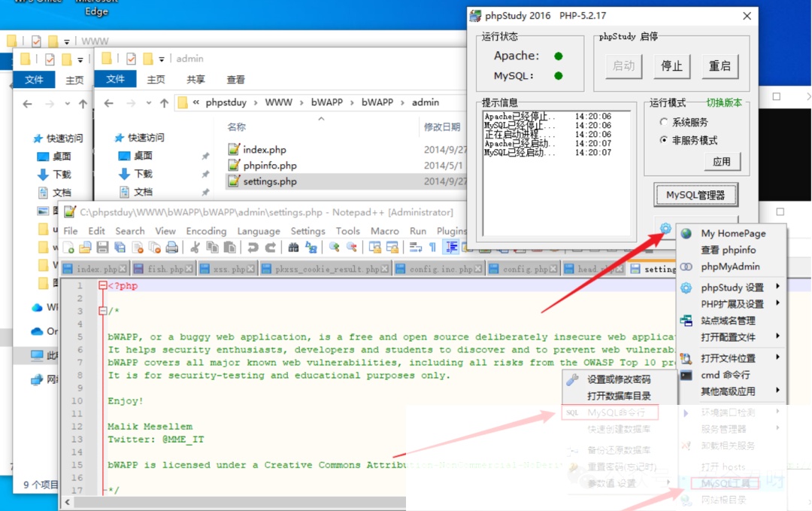The height and width of the screenshot is (511, 812).
Task: Click Zoom In icon in Notepad++ toolbar
Action: tap(334, 247)
